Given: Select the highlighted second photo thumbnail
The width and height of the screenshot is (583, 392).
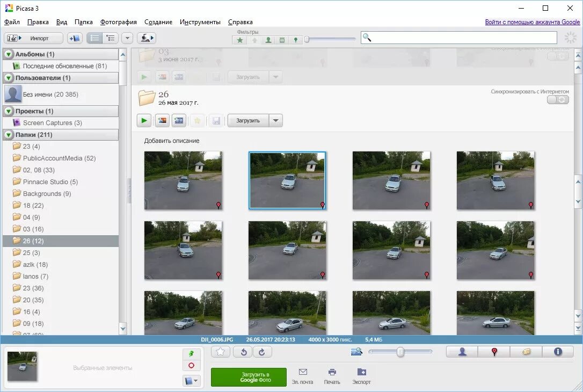Looking at the screenshot, I should click(287, 180).
